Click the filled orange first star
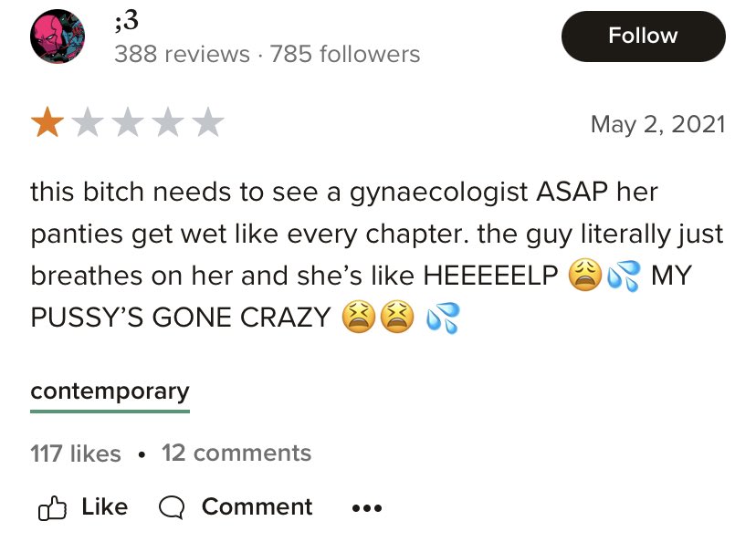Screen dimensions: 756x542 (47, 122)
